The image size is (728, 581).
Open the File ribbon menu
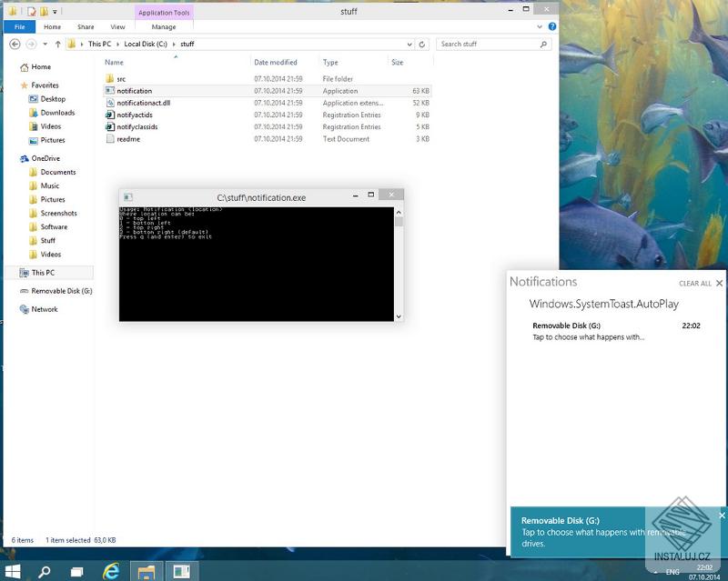(19, 27)
